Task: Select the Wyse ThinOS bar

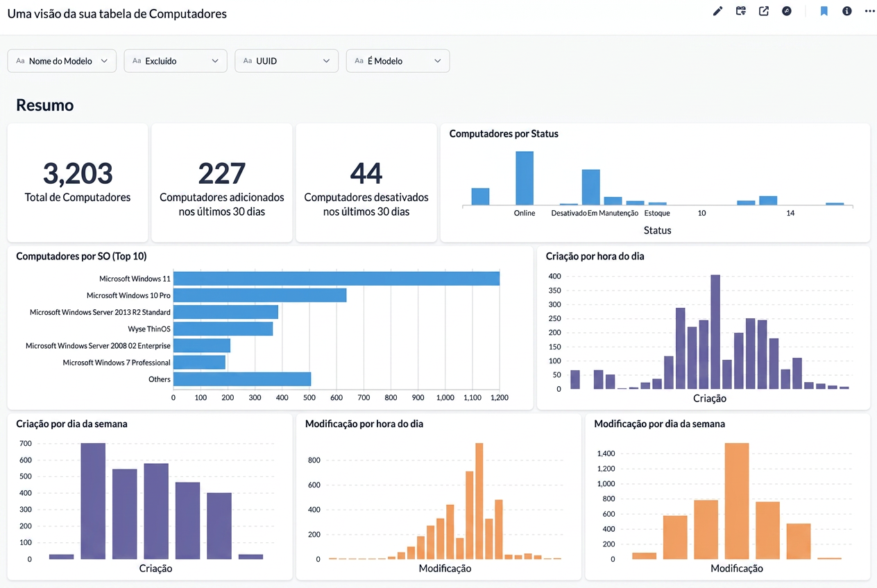Action: (x=223, y=329)
